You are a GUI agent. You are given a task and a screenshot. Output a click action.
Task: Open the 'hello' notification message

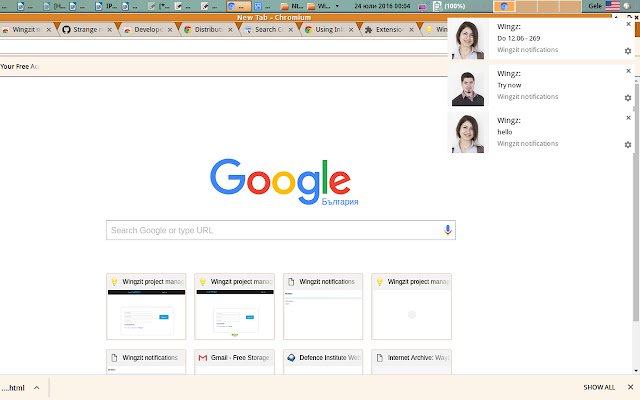(x=504, y=132)
